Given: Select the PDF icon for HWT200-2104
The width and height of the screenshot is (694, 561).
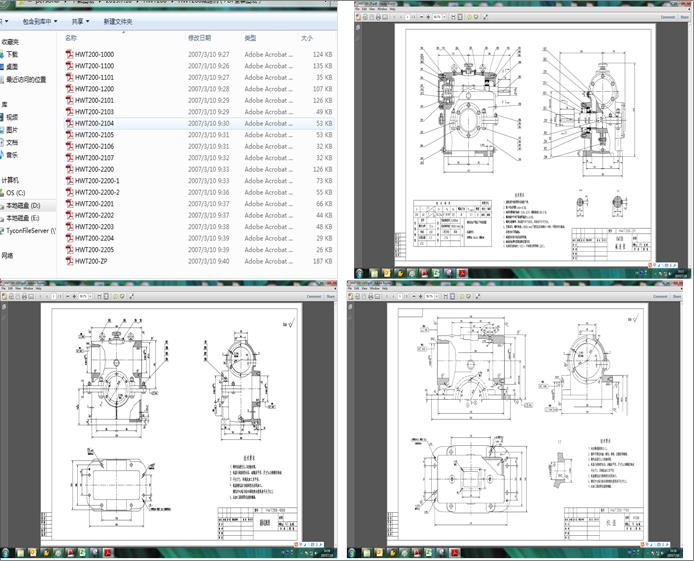Looking at the screenshot, I should (x=69, y=123).
